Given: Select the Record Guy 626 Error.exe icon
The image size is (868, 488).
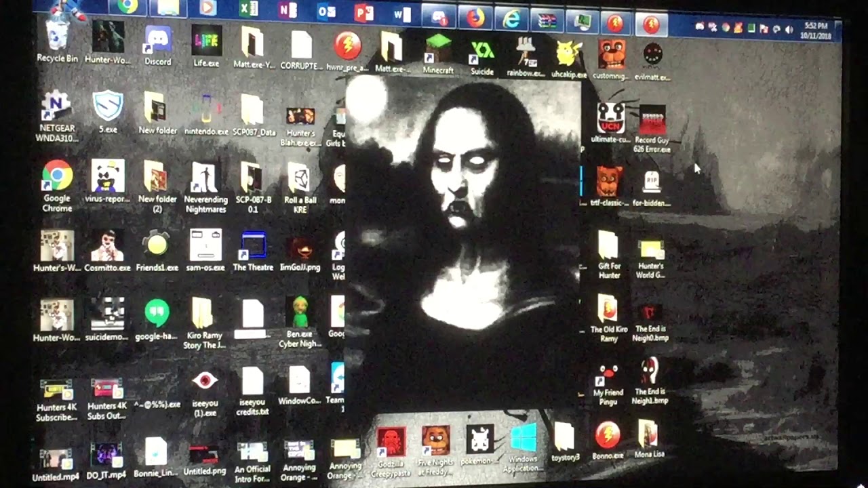Looking at the screenshot, I should [652, 129].
